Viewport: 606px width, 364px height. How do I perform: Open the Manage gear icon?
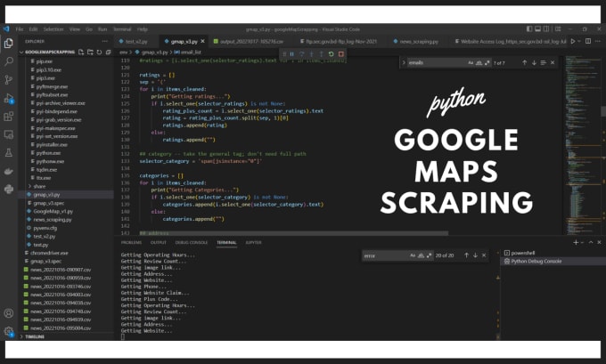click(9, 331)
